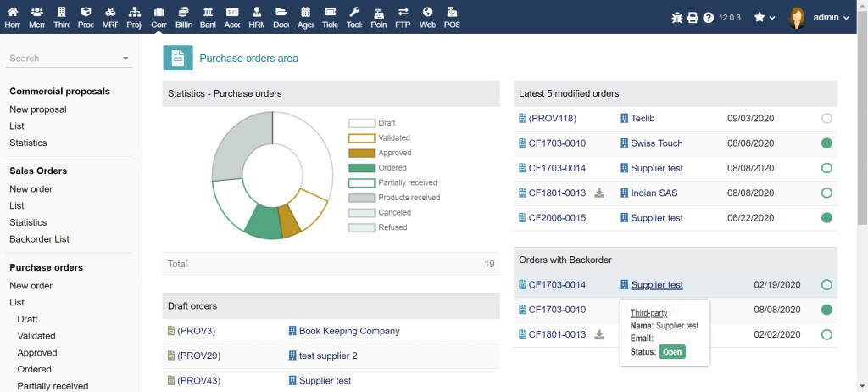Click the bug report icon
Viewport: 868px width, 392px height.
(676, 18)
